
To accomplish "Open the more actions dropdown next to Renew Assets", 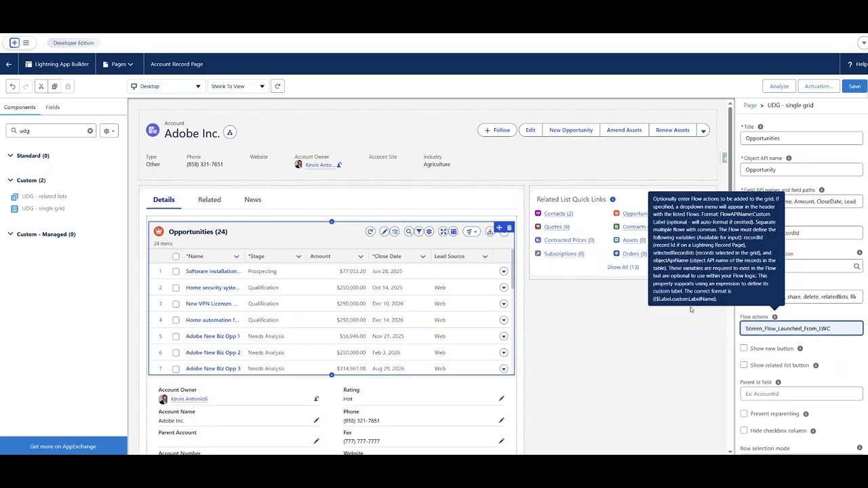I will pyautogui.click(x=703, y=130).
